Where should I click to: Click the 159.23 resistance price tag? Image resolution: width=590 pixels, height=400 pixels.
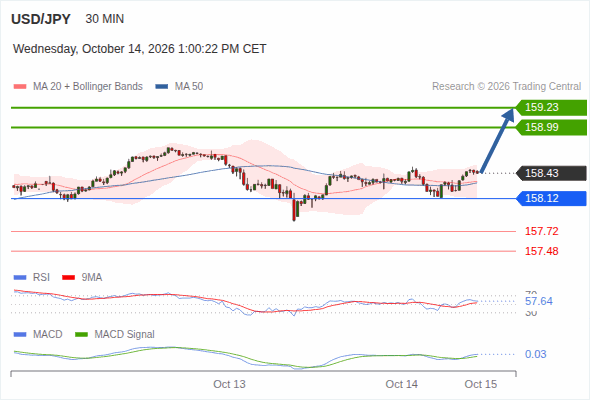pyautogui.click(x=551, y=108)
